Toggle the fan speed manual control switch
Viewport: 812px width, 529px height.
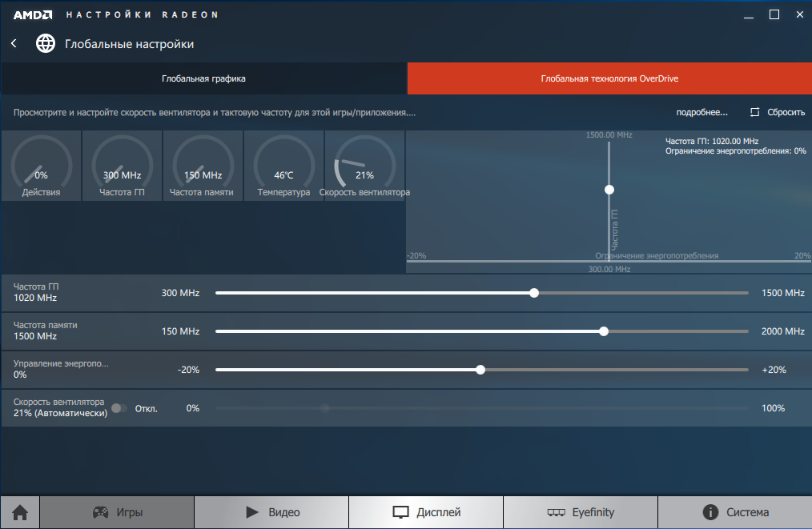(119, 408)
